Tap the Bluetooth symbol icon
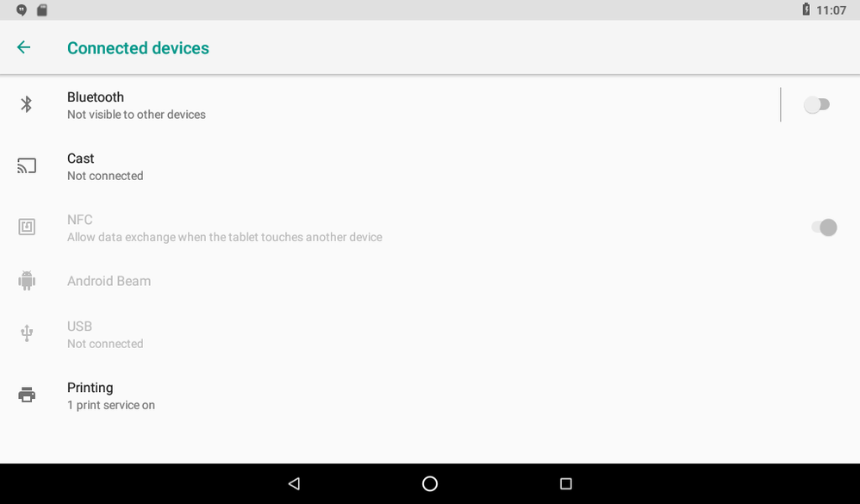The width and height of the screenshot is (860, 504). tap(27, 104)
